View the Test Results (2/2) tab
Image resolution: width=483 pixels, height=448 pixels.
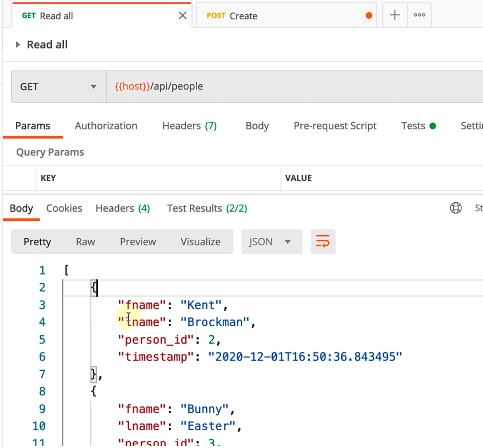206,208
